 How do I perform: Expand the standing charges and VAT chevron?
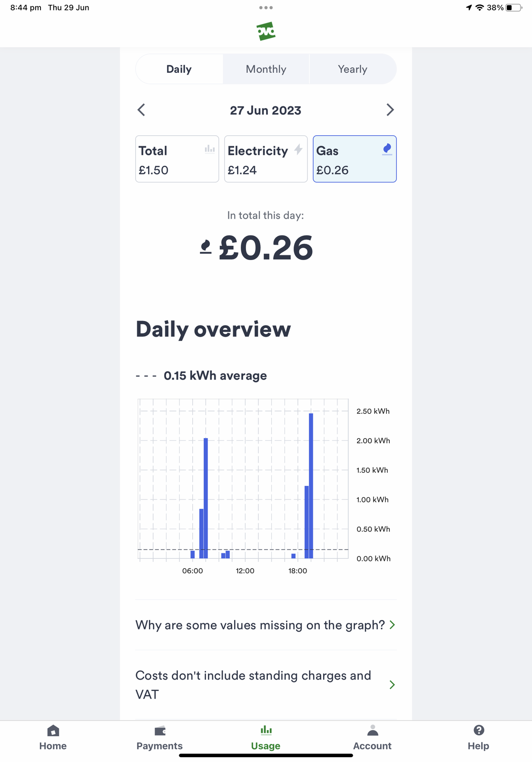(392, 685)
